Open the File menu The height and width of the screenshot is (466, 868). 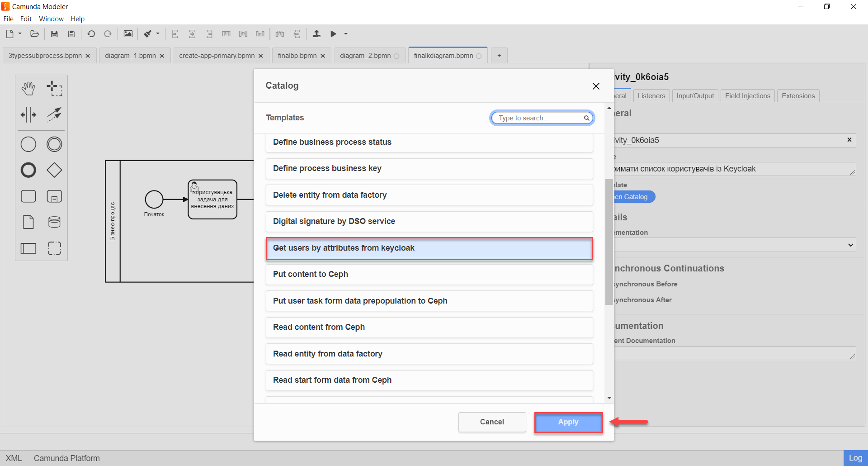click(x=8, y=19)
